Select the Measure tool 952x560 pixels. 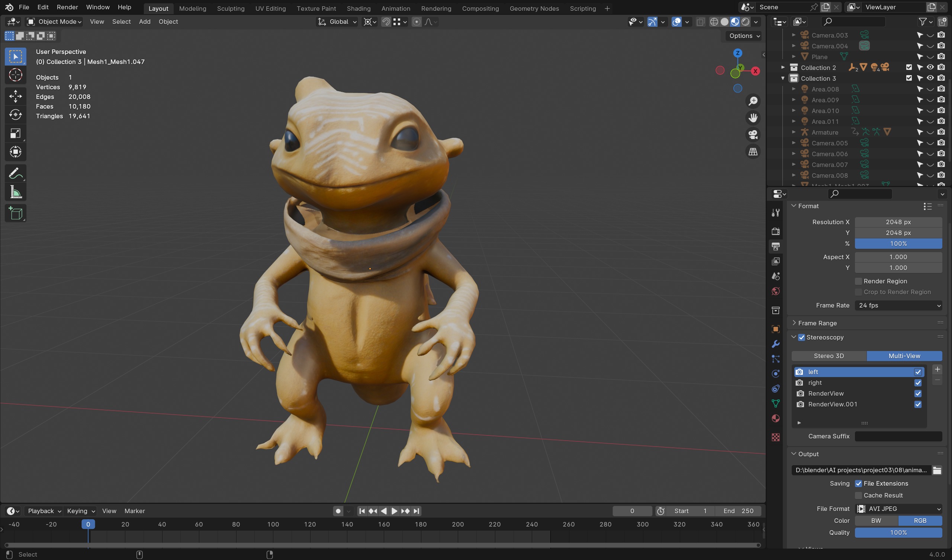tap(16, 192)
